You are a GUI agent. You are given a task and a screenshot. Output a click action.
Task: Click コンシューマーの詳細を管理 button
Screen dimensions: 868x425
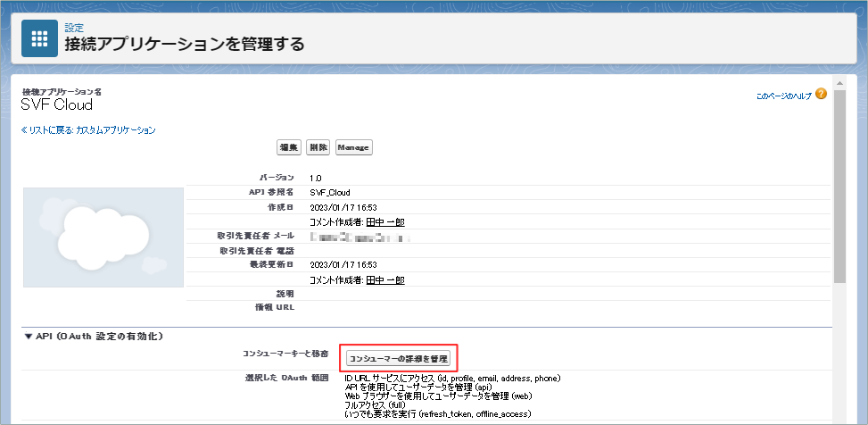tap(399, 359)
